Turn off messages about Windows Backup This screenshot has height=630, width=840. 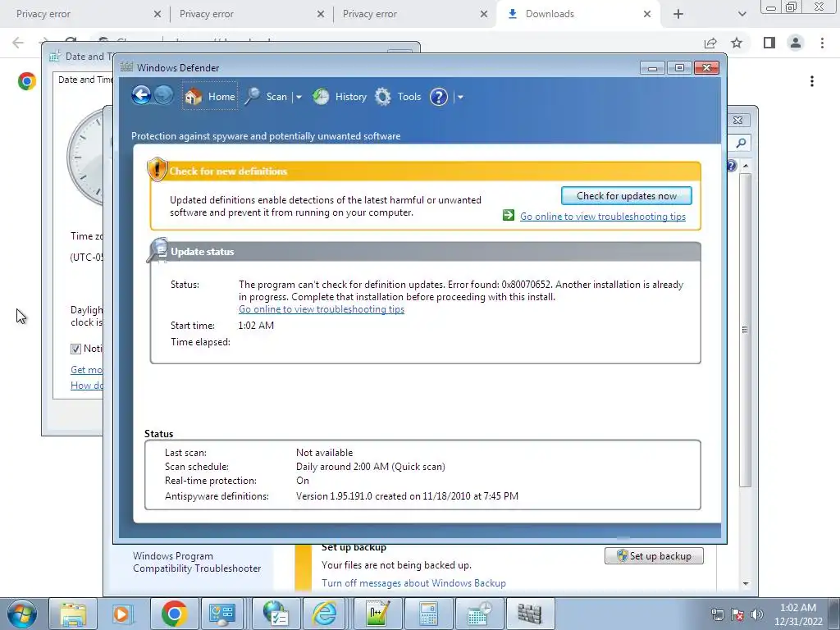click(413, 583)
